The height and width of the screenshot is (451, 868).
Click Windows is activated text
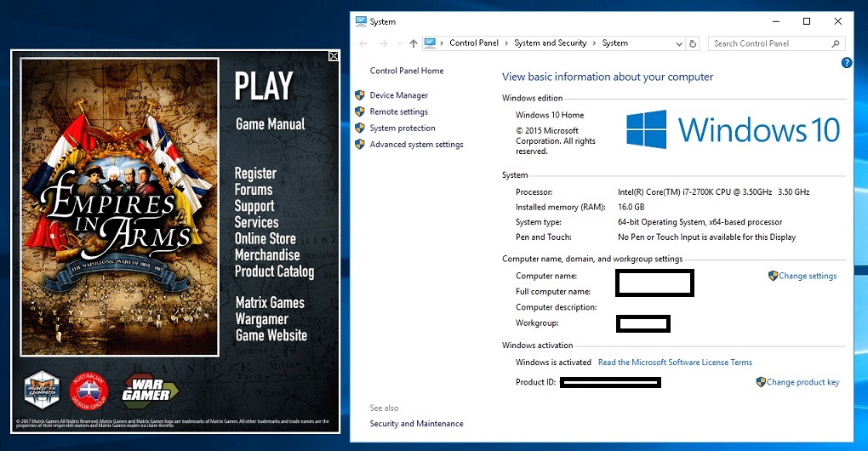[553, 363]
